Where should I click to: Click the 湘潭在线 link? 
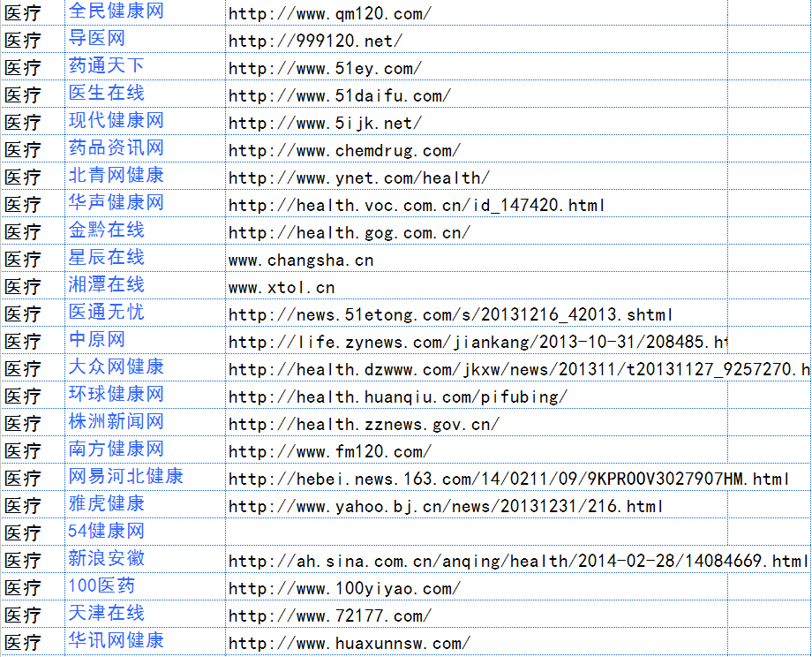click(106, 285)
